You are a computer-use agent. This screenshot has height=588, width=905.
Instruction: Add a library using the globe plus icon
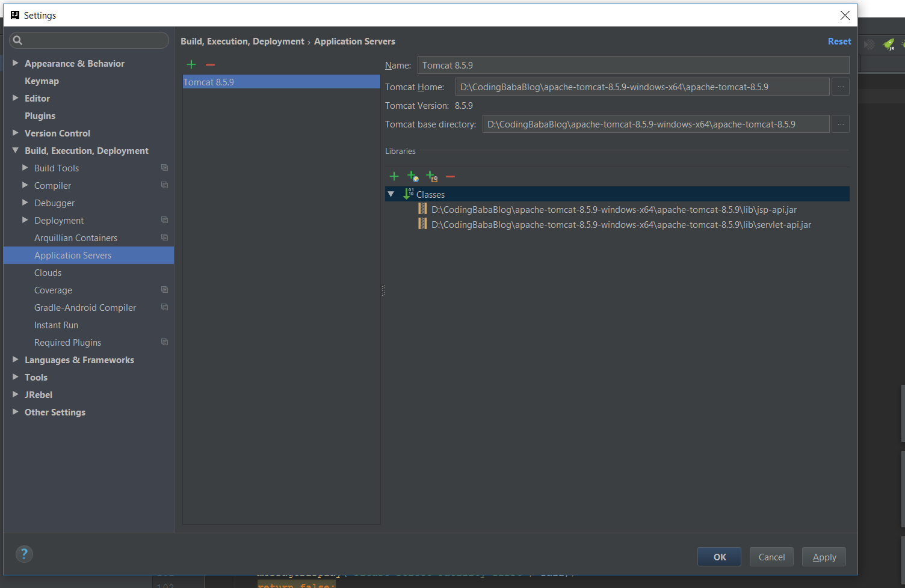[x=413, y=176]
